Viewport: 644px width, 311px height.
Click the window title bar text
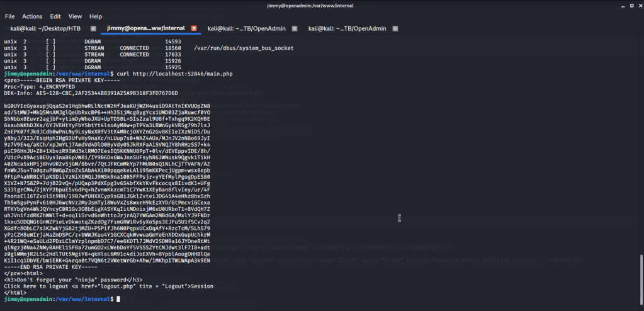point(322,5)
